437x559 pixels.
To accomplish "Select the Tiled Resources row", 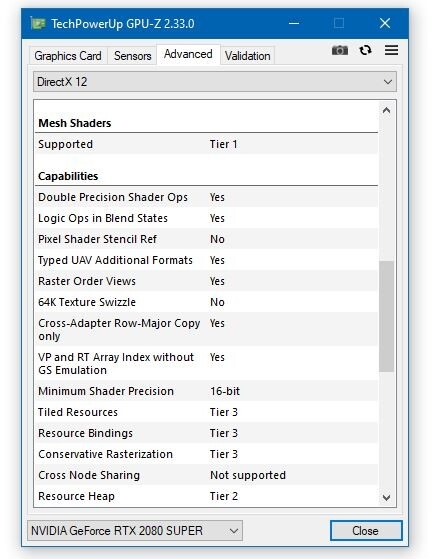I will pos(206,412).
